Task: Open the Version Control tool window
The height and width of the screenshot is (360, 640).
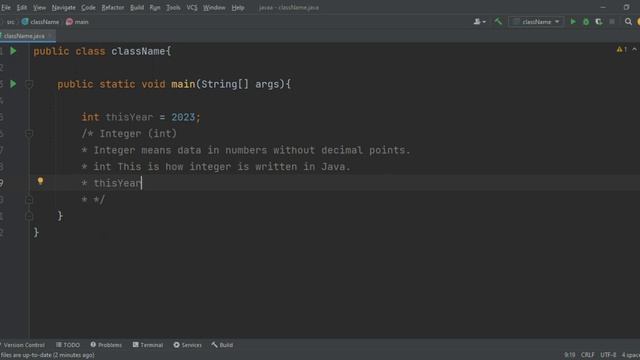Action: 24,345
